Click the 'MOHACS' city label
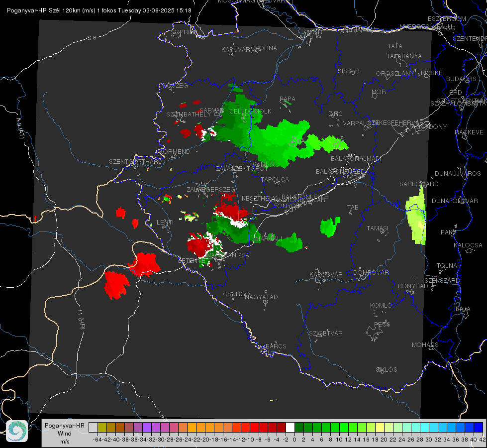 pos(425,345)
